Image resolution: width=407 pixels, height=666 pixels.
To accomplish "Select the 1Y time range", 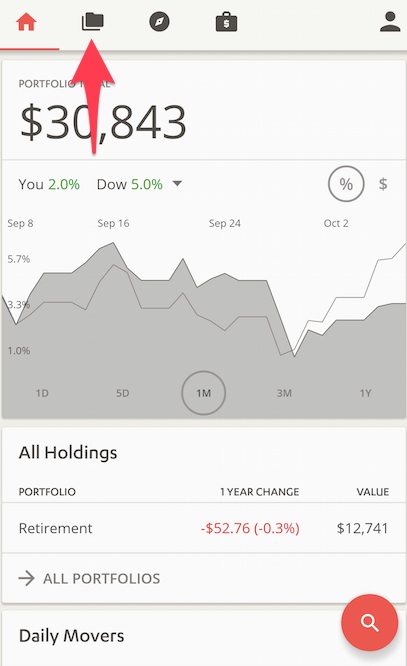I will [365, 393].
